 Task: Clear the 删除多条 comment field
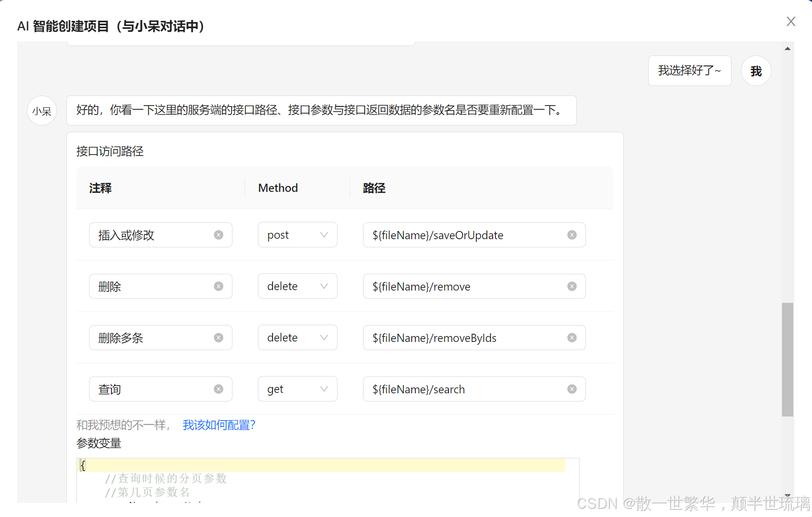click(218, 338)
